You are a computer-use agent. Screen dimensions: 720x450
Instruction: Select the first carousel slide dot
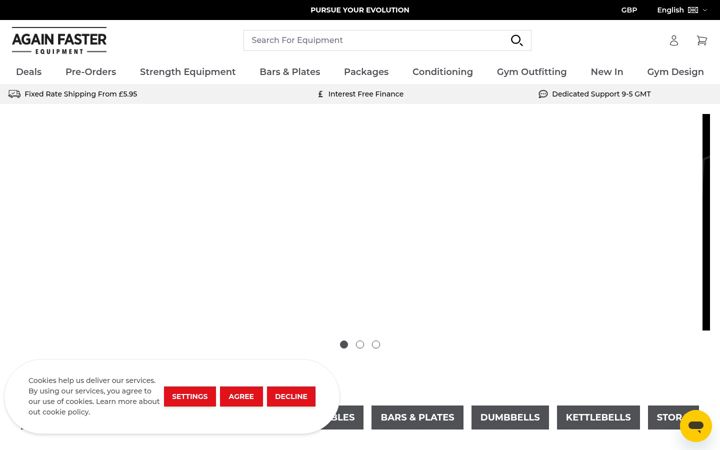pos(344,344)
